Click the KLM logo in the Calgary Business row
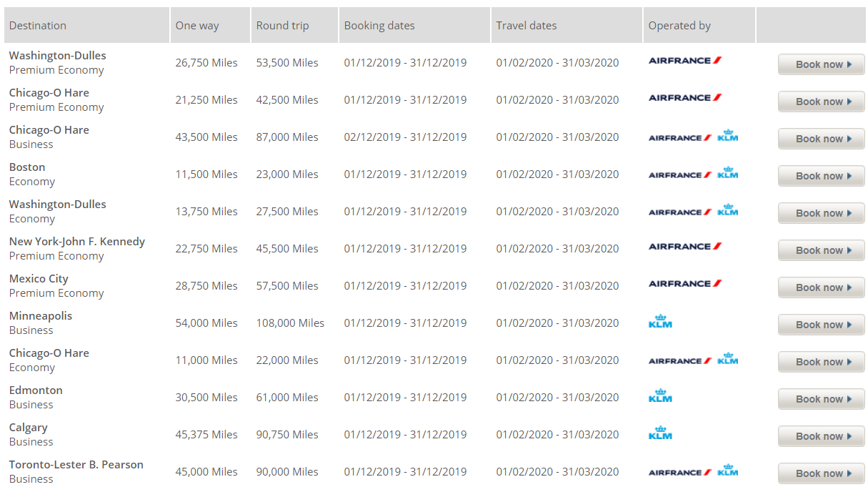 pyautogui.click(x=660, y=433)
